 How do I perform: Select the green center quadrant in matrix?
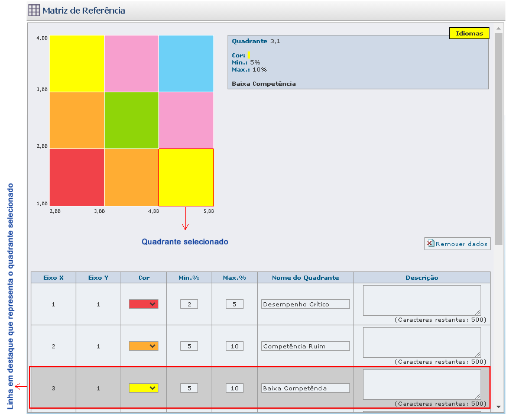coord(131,120)
